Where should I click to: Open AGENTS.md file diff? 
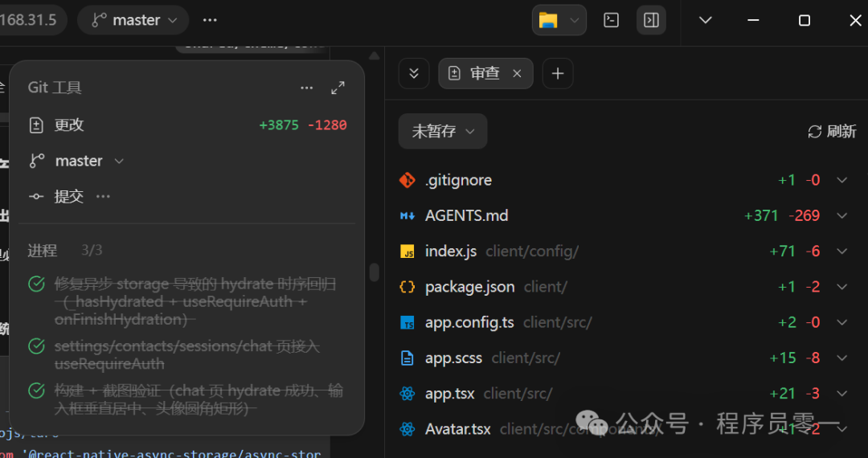pos(467,215)
